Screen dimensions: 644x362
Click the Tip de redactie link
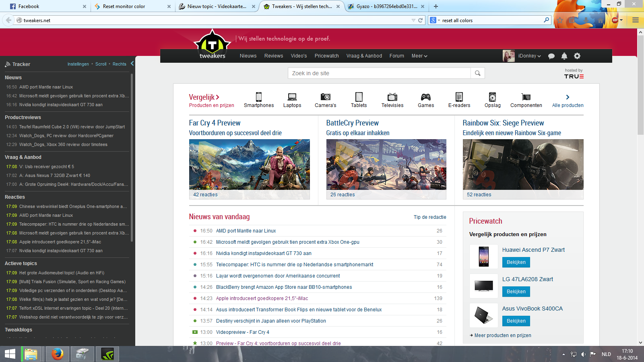[430, 217]
